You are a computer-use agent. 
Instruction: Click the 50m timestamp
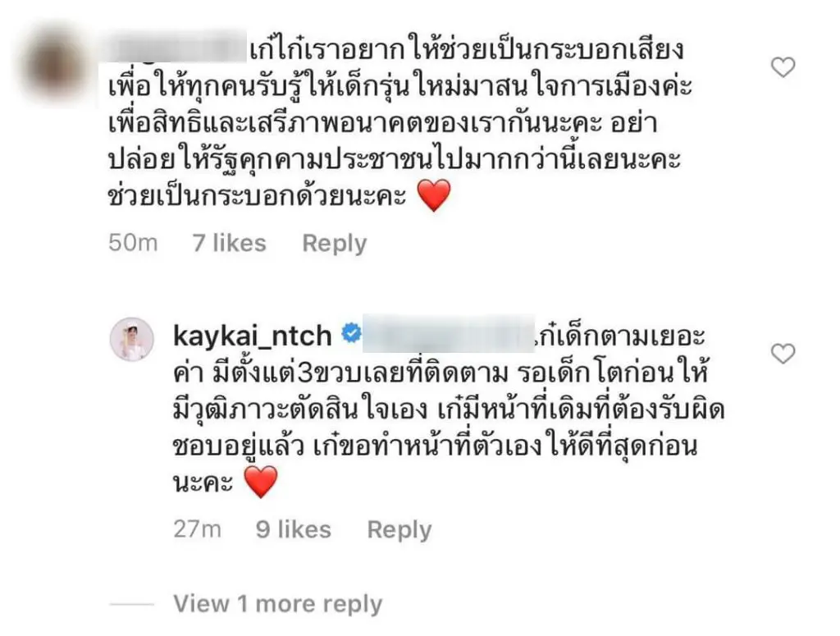click(x=133, y=243)
